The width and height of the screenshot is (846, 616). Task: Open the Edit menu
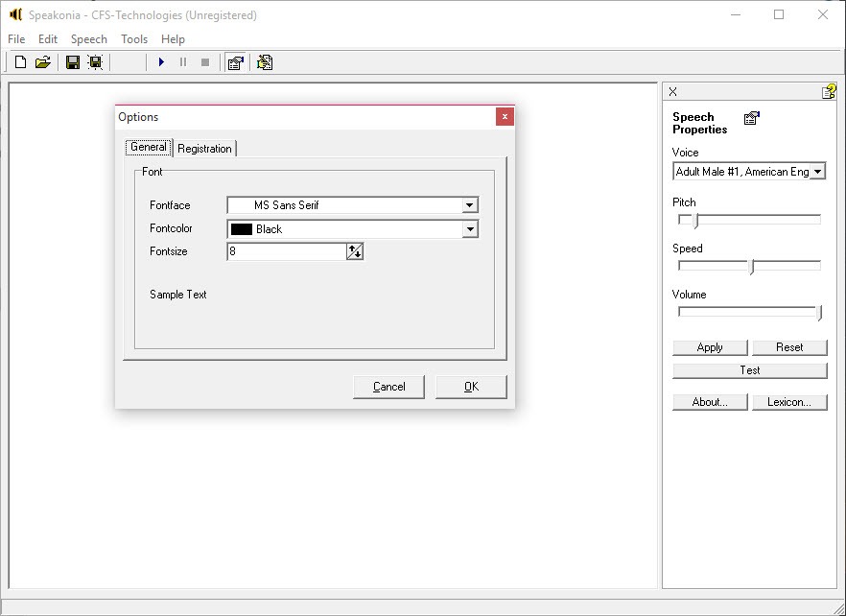pyautogui.click(x=48, y=39)
